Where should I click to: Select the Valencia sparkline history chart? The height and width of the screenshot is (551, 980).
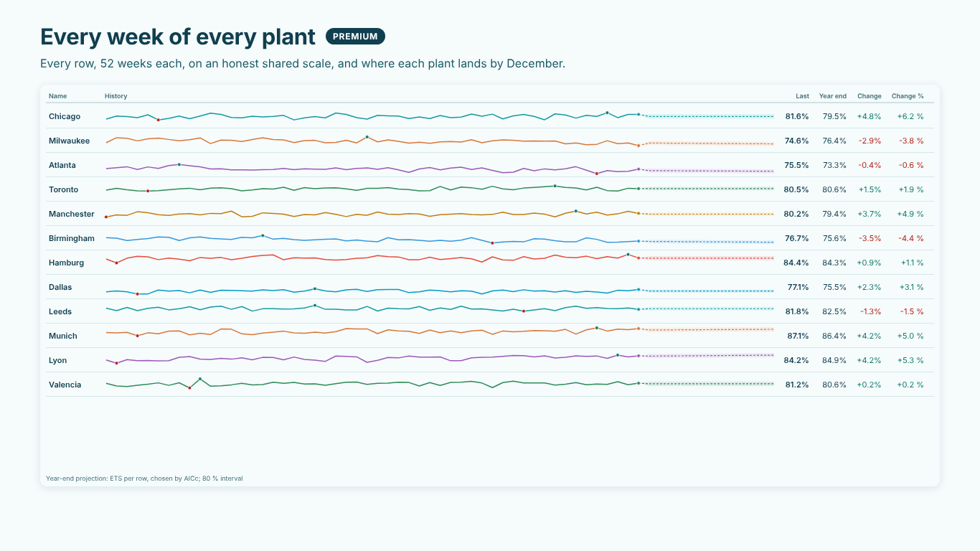click(x=440, y=385)
